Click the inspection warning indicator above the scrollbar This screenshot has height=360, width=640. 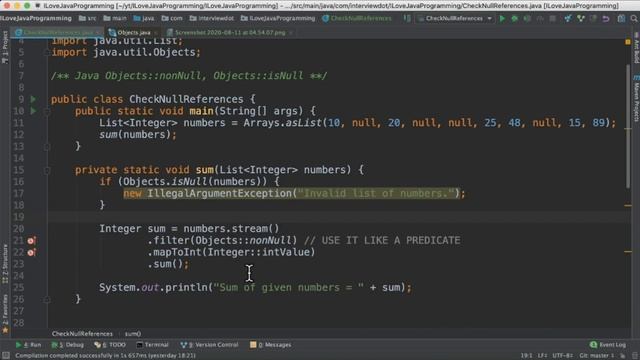(x=628, y=42)
